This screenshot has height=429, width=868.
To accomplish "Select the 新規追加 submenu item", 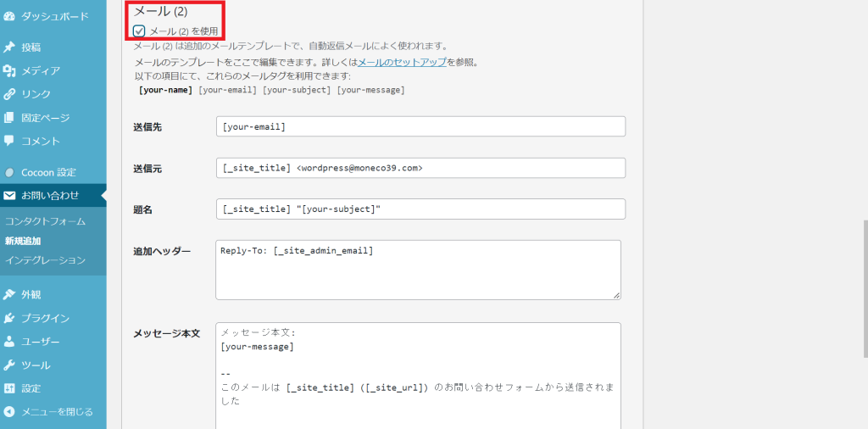I will (22, 241).
